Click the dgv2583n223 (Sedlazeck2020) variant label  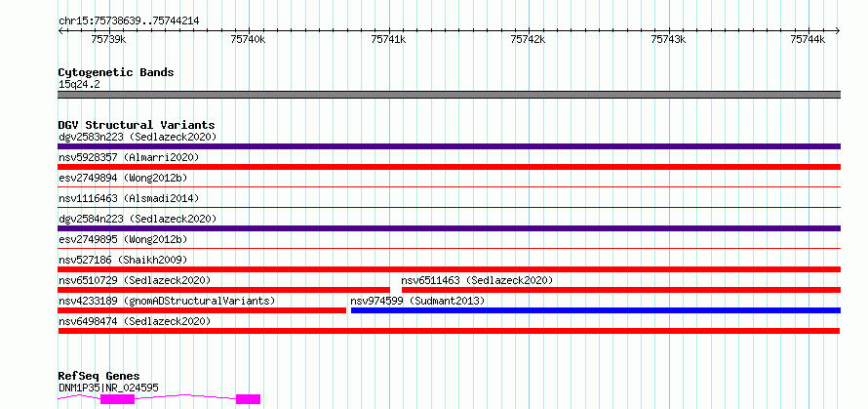tap(138, 137)
